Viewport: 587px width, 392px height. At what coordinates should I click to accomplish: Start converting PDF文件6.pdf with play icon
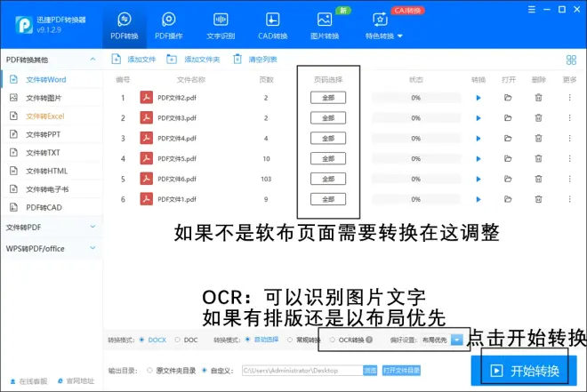pos(478,180)
